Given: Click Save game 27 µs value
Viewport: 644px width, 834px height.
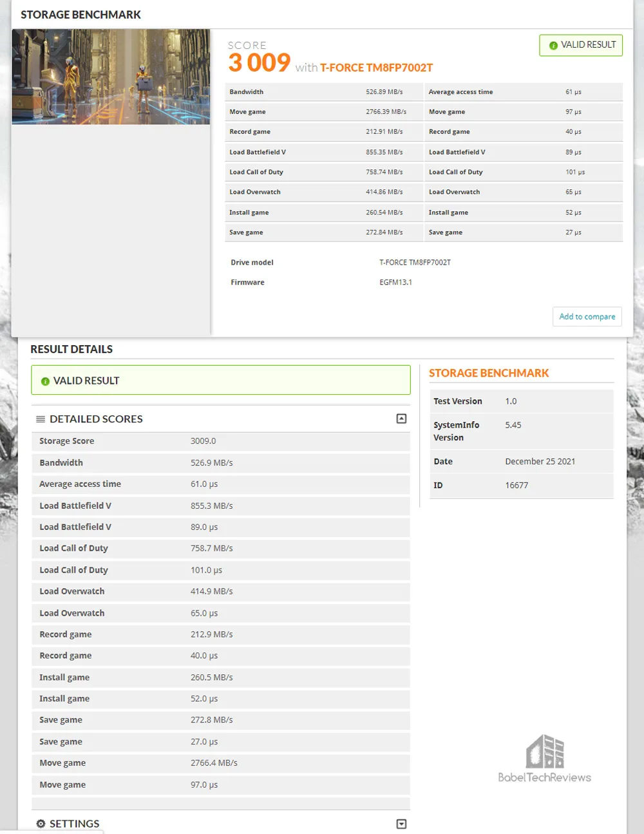Looking at the screenshot, I should click(x=573, y=232).
